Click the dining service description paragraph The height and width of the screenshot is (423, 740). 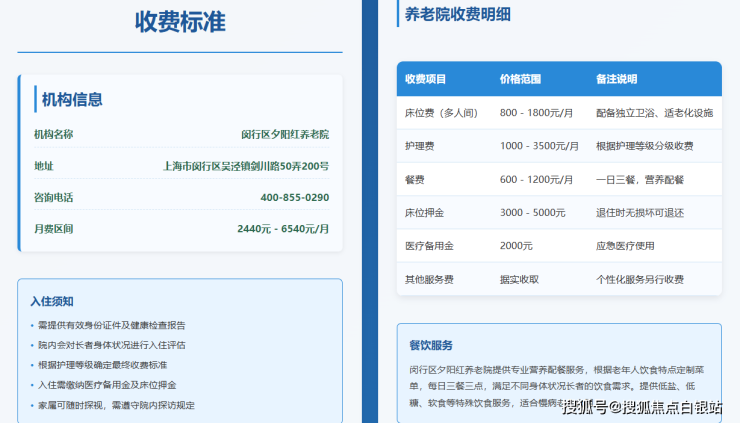point(557,386)
